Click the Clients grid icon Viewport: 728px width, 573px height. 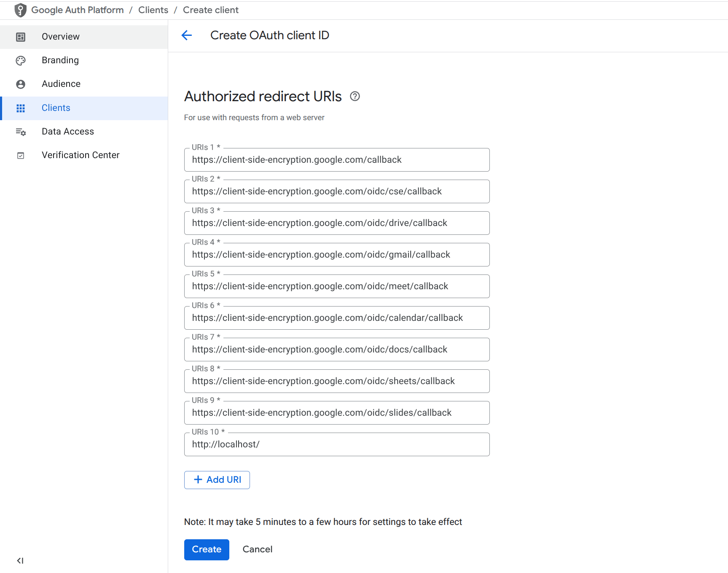coord(21,108)
